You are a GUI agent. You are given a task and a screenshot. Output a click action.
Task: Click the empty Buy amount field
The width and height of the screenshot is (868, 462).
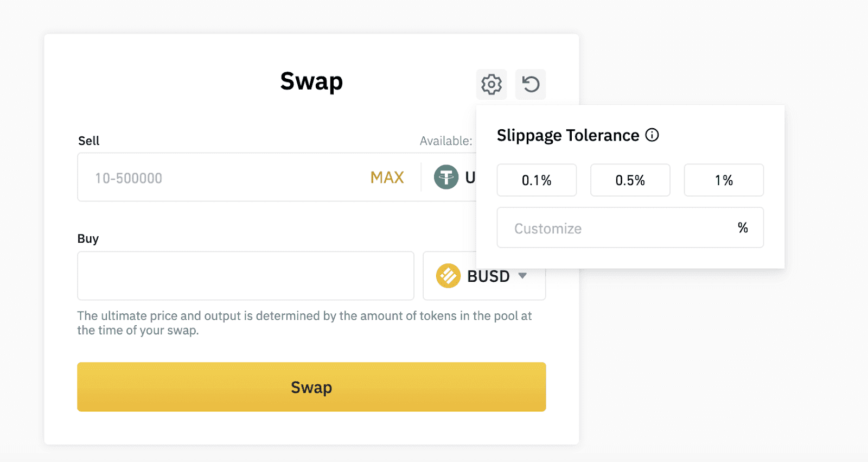245,276
